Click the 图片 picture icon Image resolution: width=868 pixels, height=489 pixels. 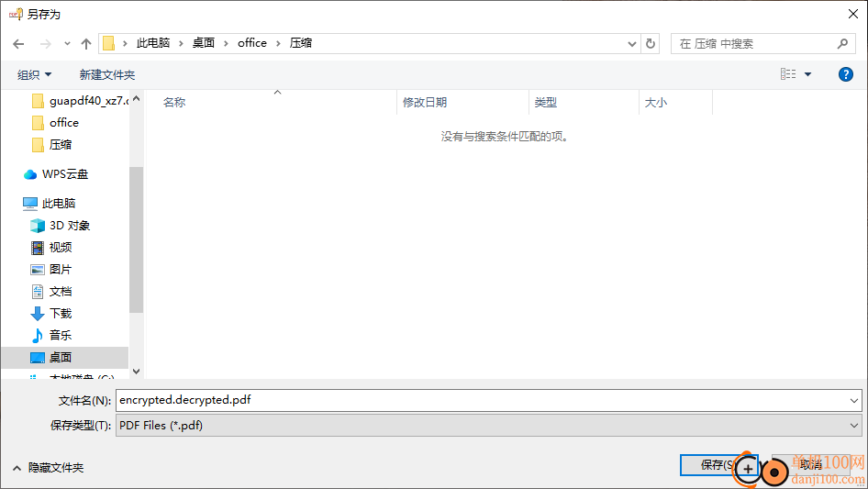point(37,270)
